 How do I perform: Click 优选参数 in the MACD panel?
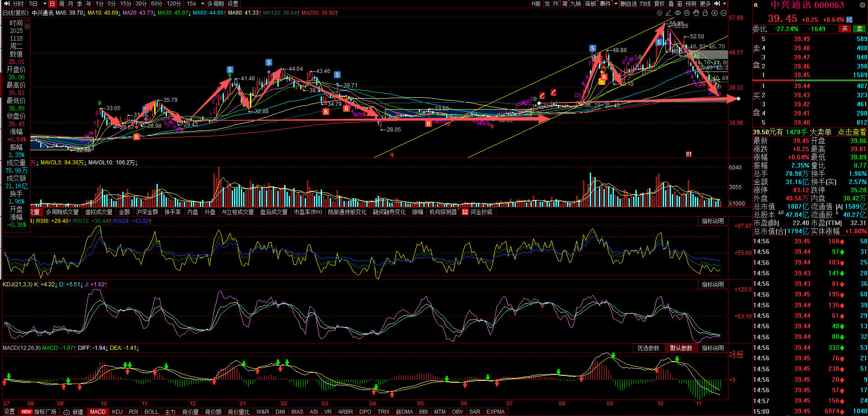(x=648, y=348)
